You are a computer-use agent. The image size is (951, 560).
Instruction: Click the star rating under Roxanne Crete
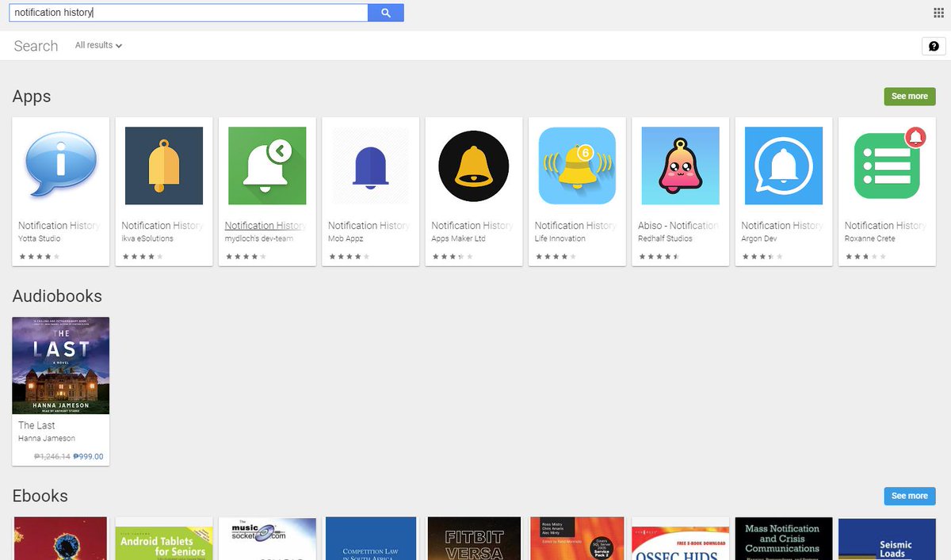(x=865, y=257)
